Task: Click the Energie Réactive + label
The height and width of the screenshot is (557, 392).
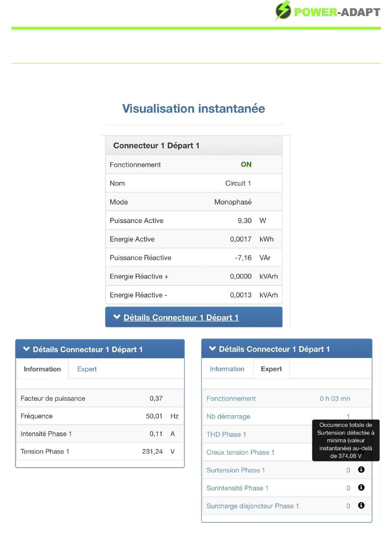Action: 139,276
